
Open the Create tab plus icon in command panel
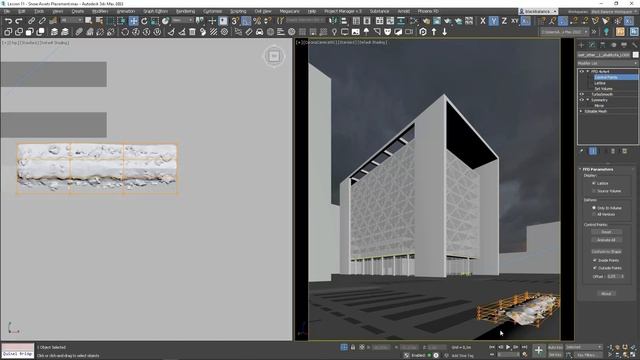point(581,45)
